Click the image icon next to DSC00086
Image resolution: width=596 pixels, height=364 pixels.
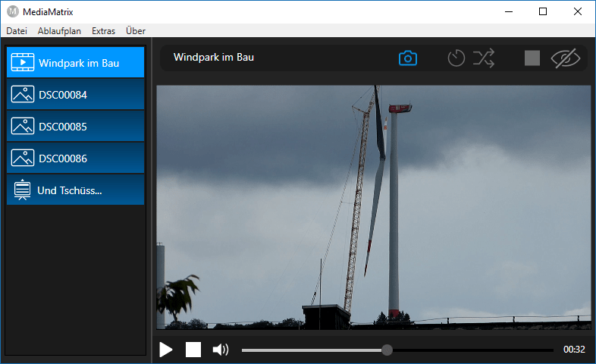pos(23,158)
